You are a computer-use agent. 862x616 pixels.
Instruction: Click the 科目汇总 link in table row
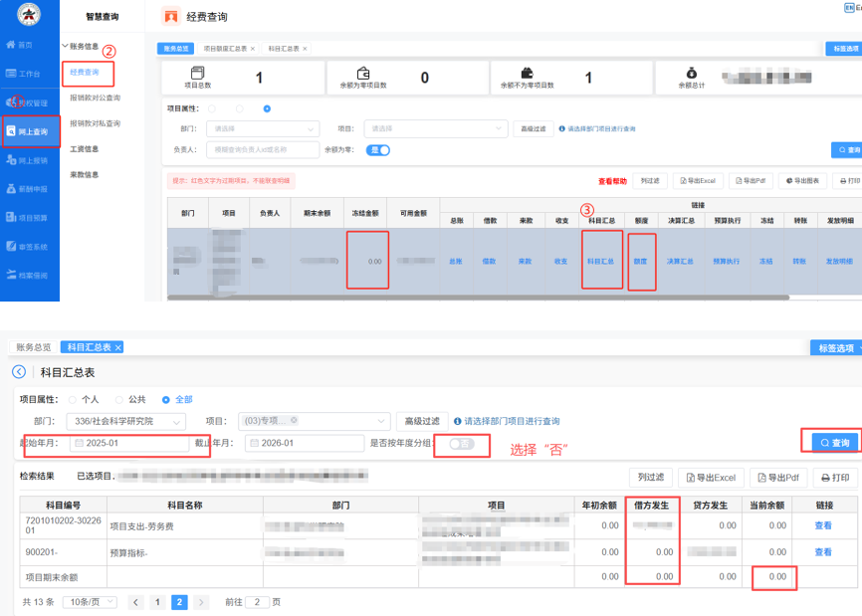[600, 261]
